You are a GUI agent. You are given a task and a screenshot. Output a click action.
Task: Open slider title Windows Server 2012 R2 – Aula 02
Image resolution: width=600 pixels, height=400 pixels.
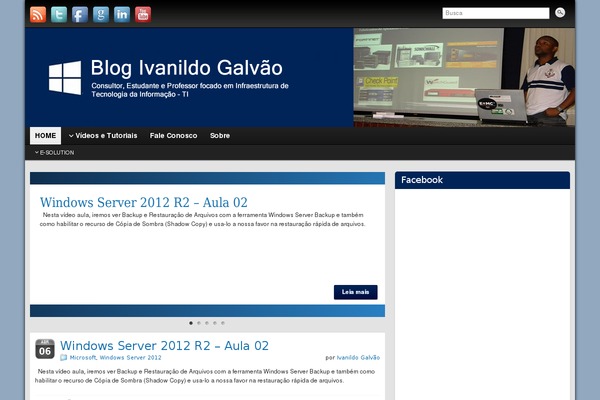click(x=143, y=202)
